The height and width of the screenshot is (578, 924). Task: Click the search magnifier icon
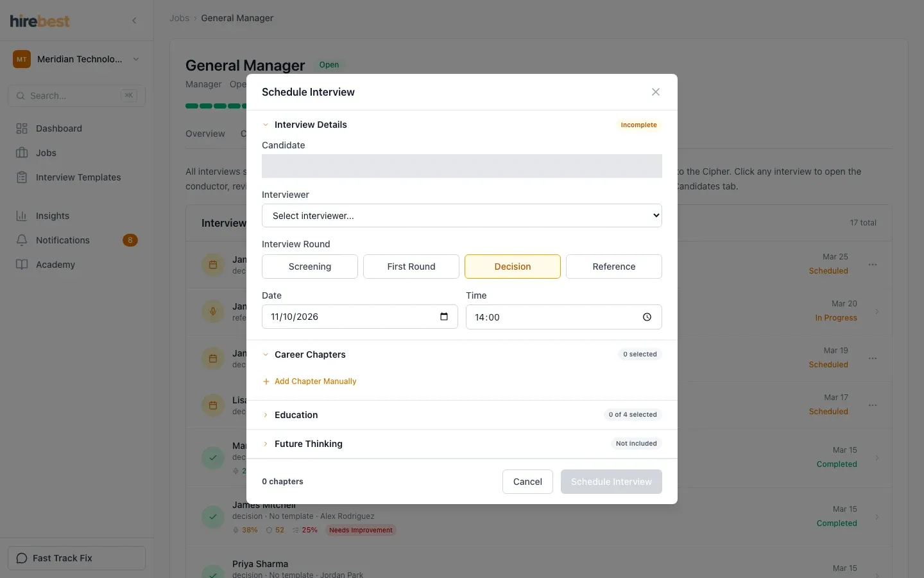(x=21, y=96)
